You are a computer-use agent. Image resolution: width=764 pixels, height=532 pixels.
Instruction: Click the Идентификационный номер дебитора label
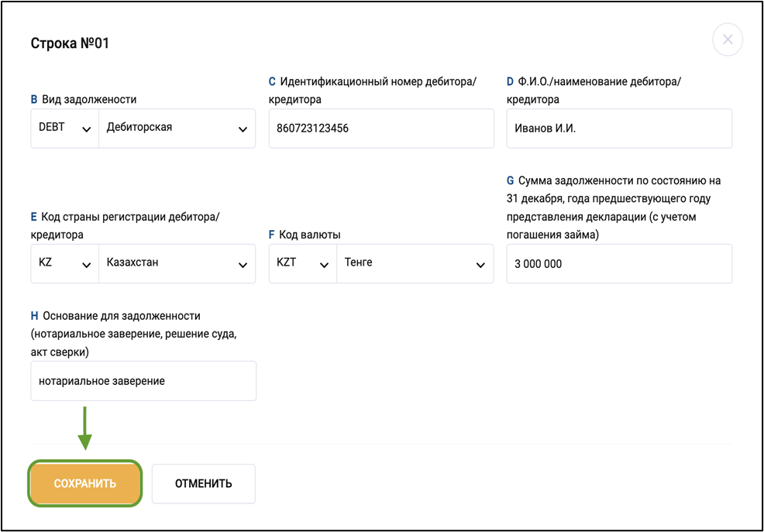coord(377,81)
